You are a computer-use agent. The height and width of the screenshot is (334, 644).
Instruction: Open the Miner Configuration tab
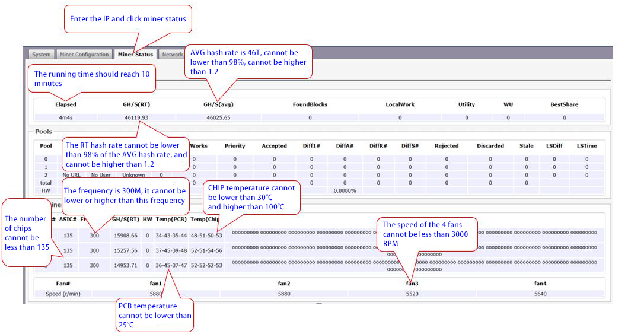click(84, 55)
